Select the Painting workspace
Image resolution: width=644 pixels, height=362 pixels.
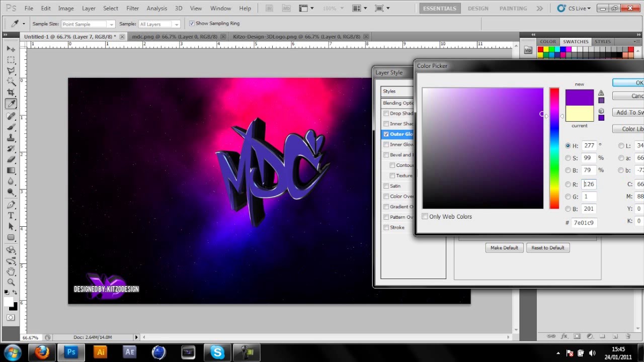[513, 9]
